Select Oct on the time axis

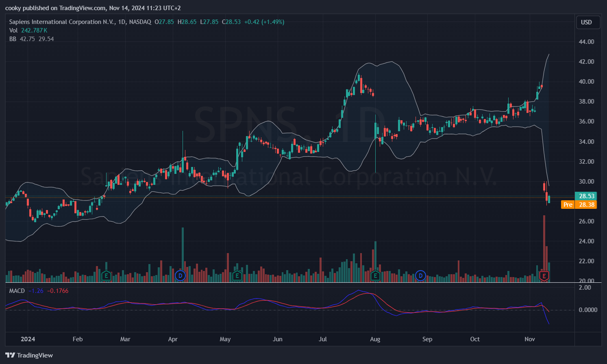coord(475,339)
